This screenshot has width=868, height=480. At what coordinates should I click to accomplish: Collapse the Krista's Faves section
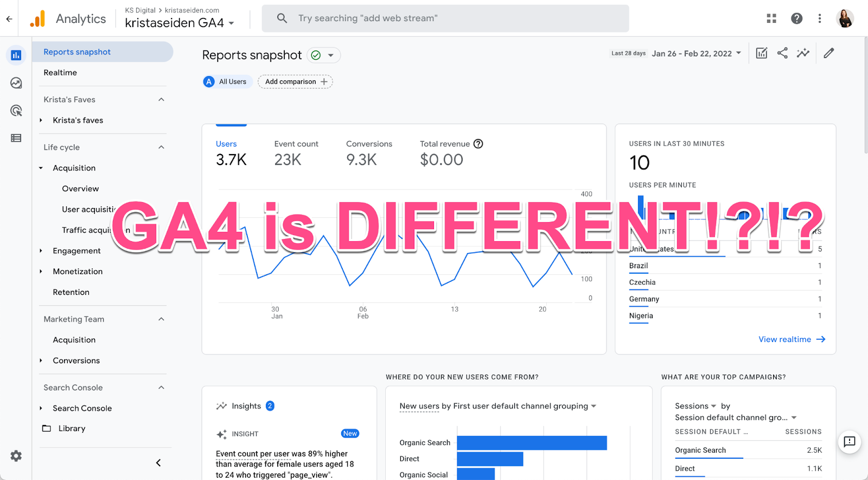pyautogui.click(x=161, y=99)
